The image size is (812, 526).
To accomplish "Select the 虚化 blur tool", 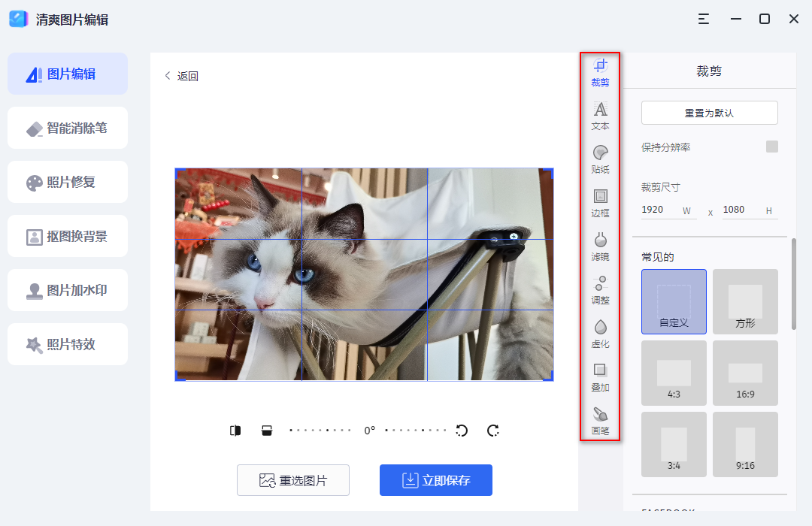I will coord(600,334).
